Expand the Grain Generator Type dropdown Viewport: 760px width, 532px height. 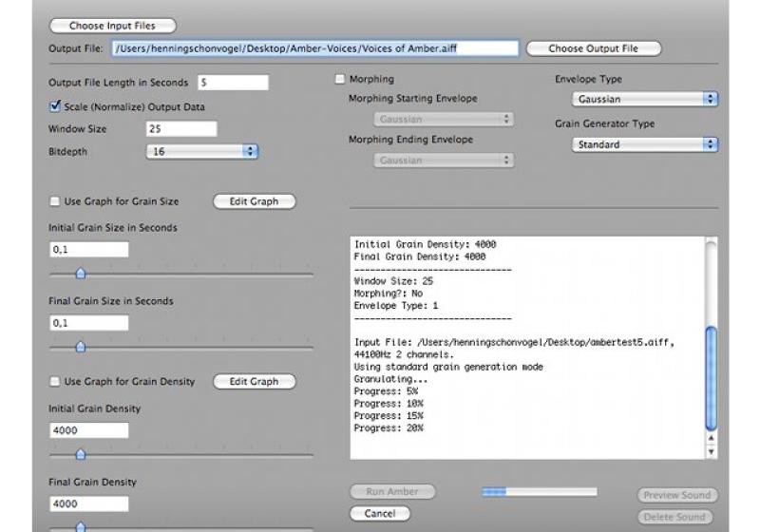pos(645,144)
